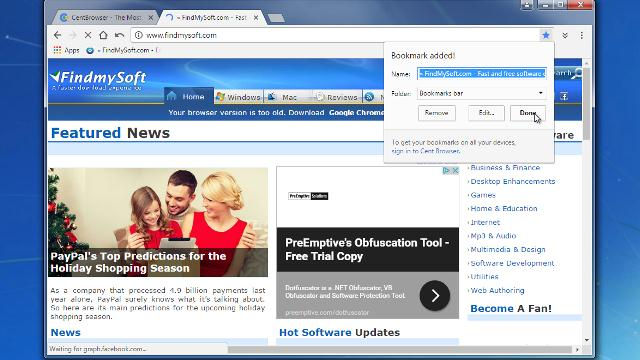Switch to the FindMySoft.com tab
640x360 pixels.
point(211,18)
